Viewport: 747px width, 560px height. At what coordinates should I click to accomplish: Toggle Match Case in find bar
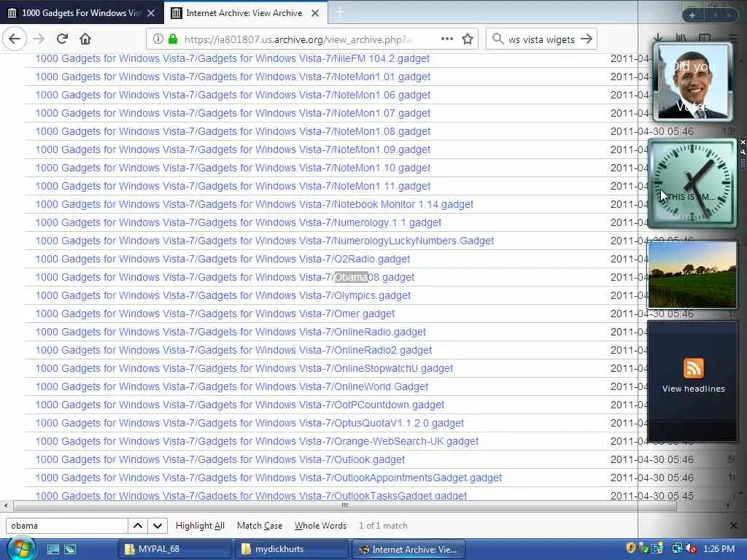260,526
